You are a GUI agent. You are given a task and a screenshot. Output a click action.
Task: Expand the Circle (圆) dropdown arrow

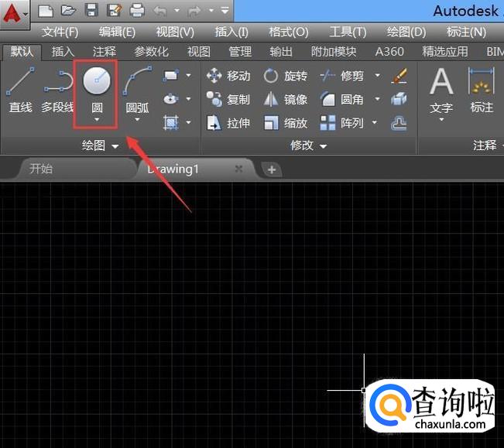point(97,119)
